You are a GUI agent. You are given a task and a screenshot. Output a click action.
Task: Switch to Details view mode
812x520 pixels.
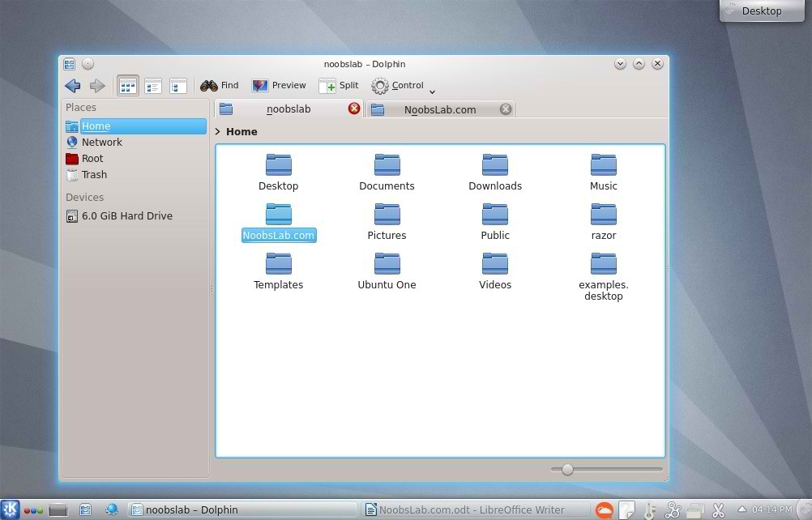click(x=178, y=85)
